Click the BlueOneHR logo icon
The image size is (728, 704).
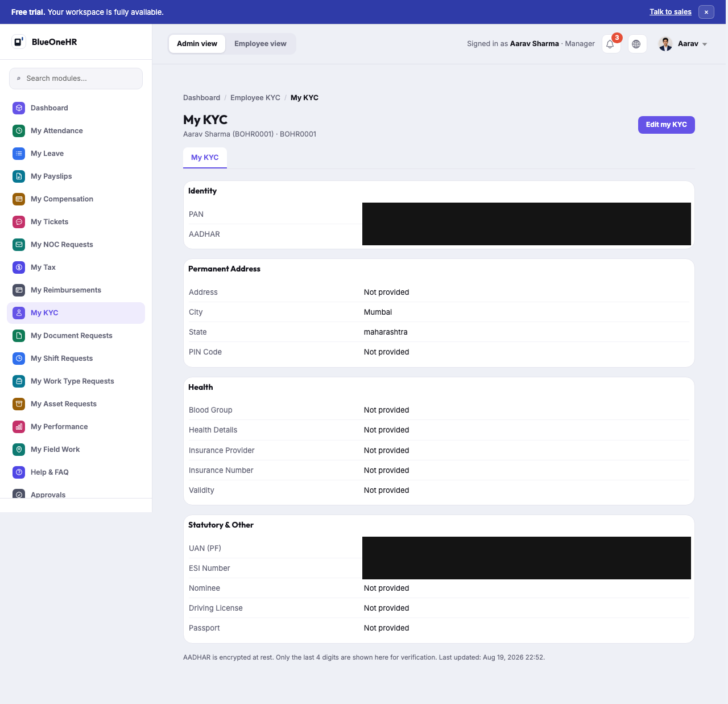(x=19, y=42)
